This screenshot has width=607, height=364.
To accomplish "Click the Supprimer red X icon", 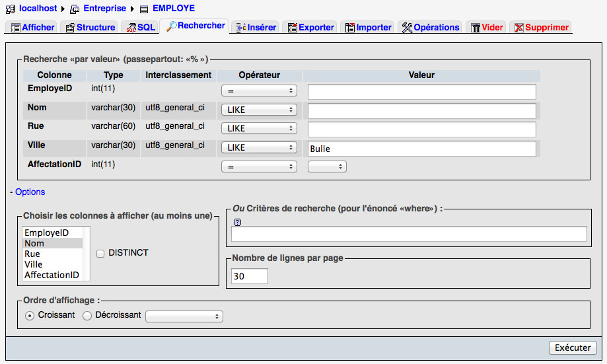I will tap(518, 28).
